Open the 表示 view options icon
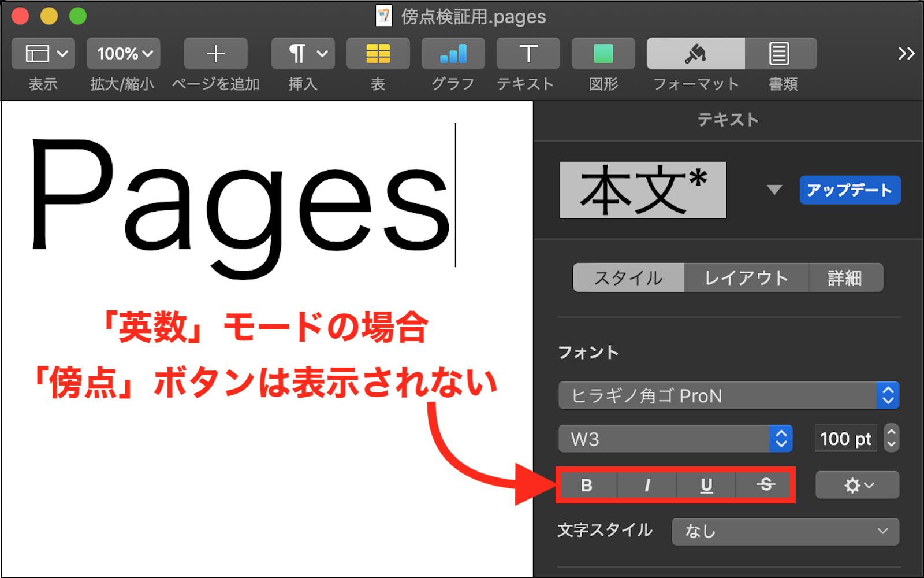This screenshot has width=924, height=578. [43, 54]
